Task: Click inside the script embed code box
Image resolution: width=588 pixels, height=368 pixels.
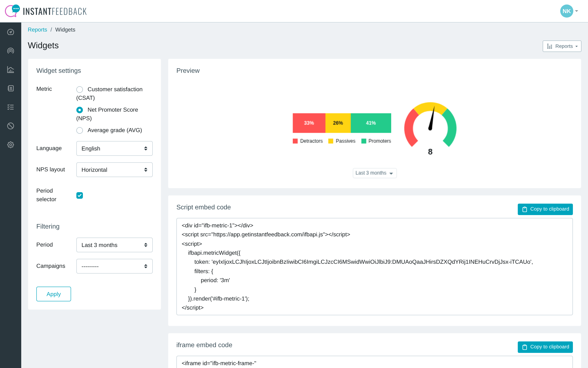Action: pyautogui.click(x=374, y=267)
